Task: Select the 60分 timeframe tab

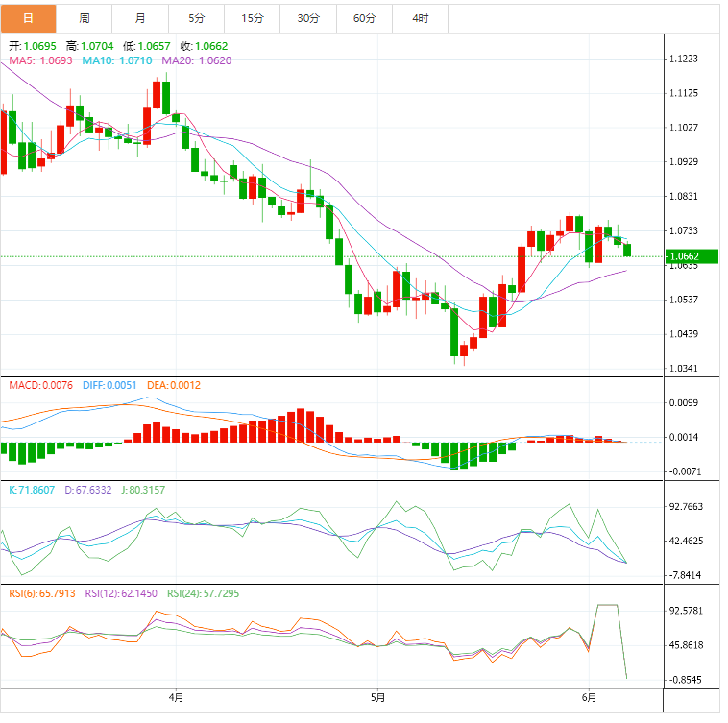Action: pos(364,18)
